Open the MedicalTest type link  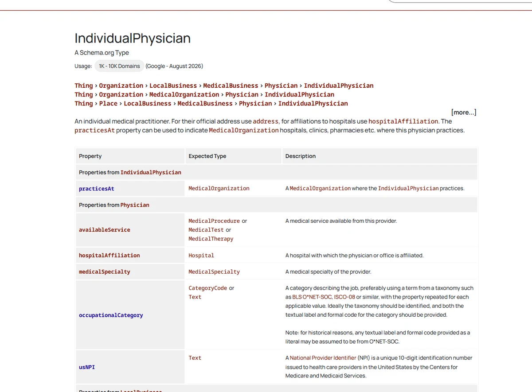pos(206,230)
